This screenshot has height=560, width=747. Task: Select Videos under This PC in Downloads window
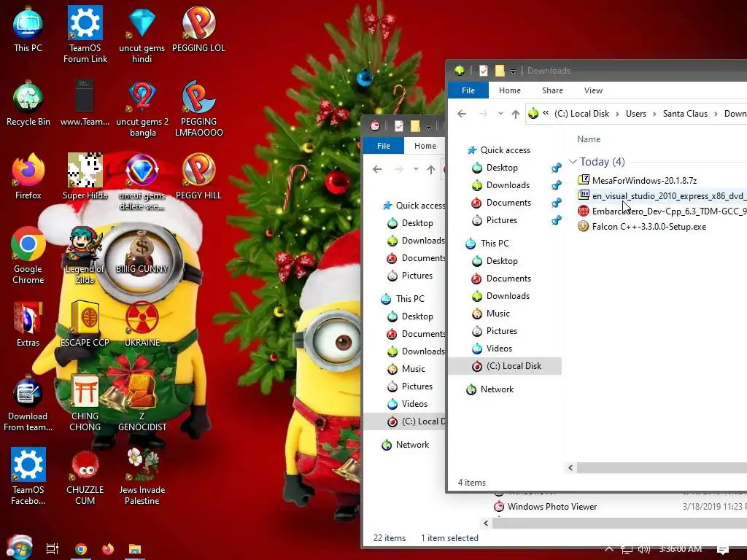click(499, 349)
